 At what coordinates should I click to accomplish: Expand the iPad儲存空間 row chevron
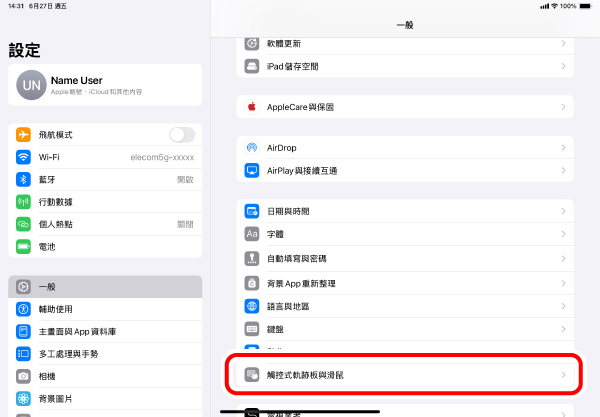[x=563, y=67]
